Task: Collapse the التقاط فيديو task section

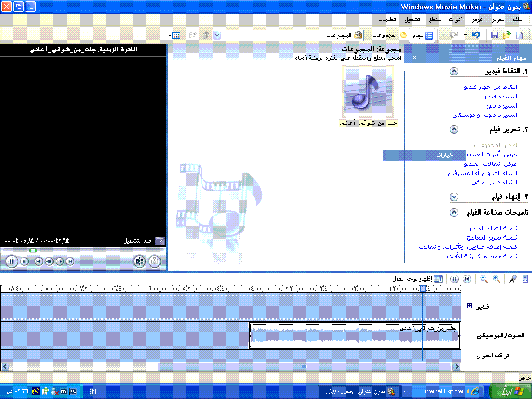Action: 454,71
